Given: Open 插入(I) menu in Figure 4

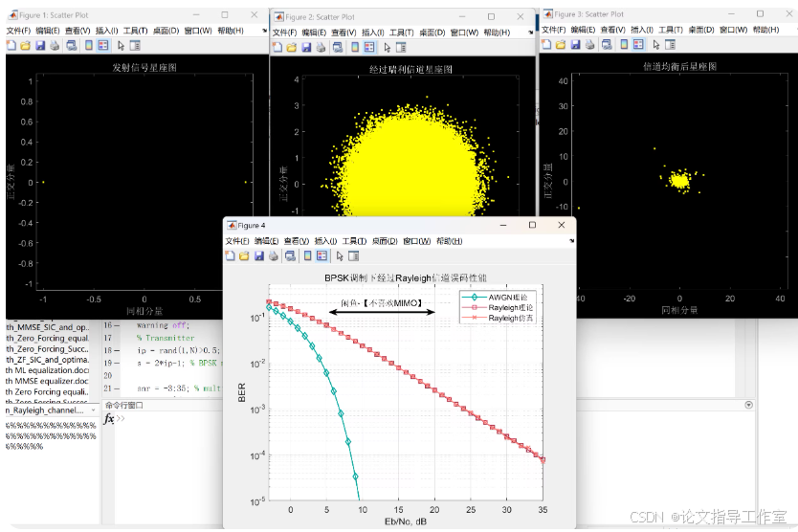Looking at the screenshot, I should tap(325, 241).
